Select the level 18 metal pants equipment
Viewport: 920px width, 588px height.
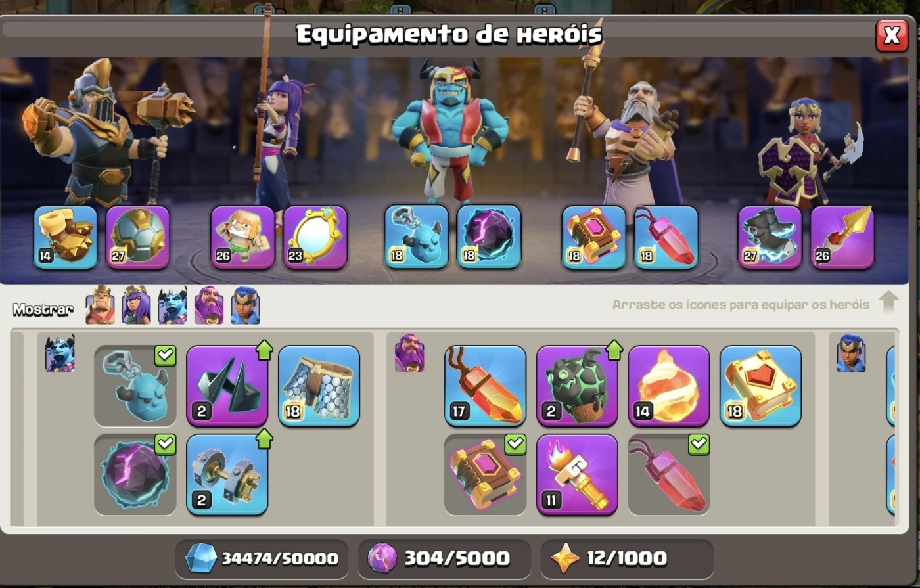coord(319,386)
